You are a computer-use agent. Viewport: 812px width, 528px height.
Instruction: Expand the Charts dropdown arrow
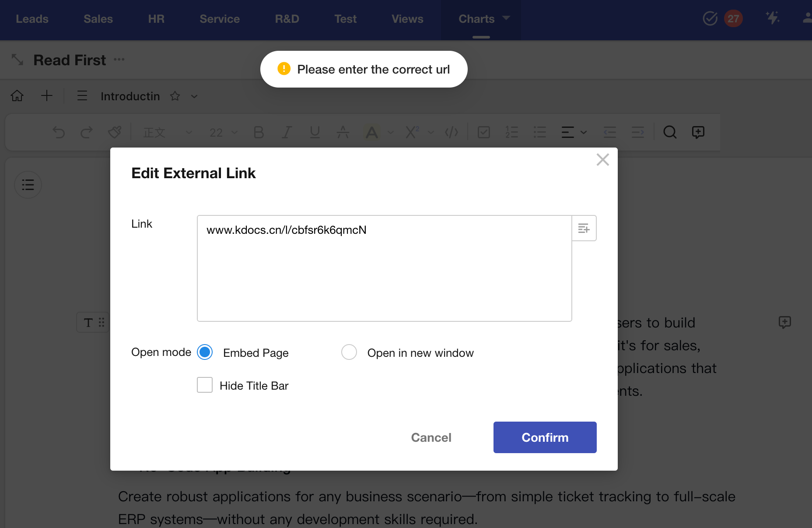506,18
